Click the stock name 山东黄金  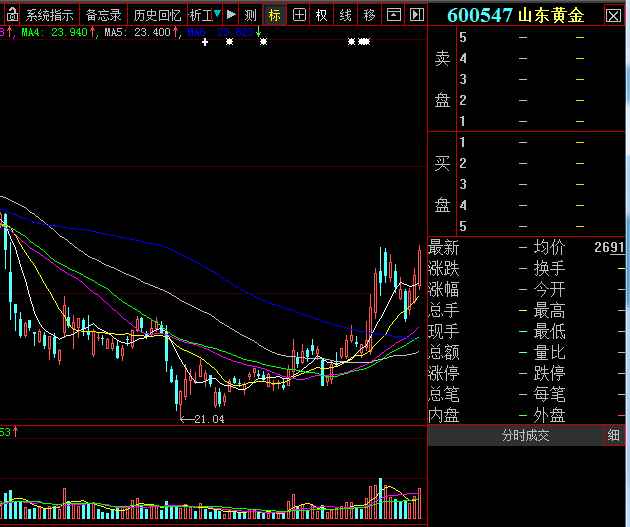(x=551, y=16)
